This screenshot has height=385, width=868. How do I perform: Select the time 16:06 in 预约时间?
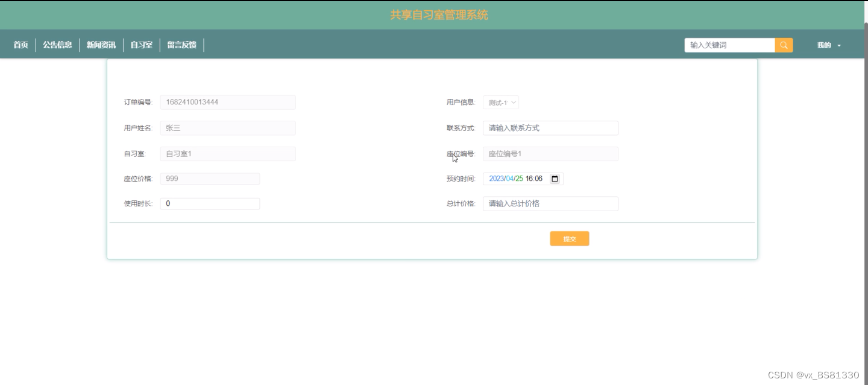(x=534, y=179)
